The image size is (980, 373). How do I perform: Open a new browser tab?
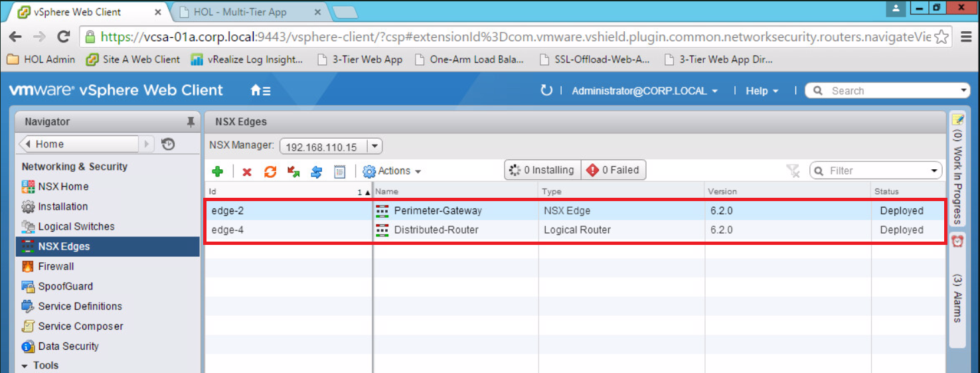pos(345,12)
